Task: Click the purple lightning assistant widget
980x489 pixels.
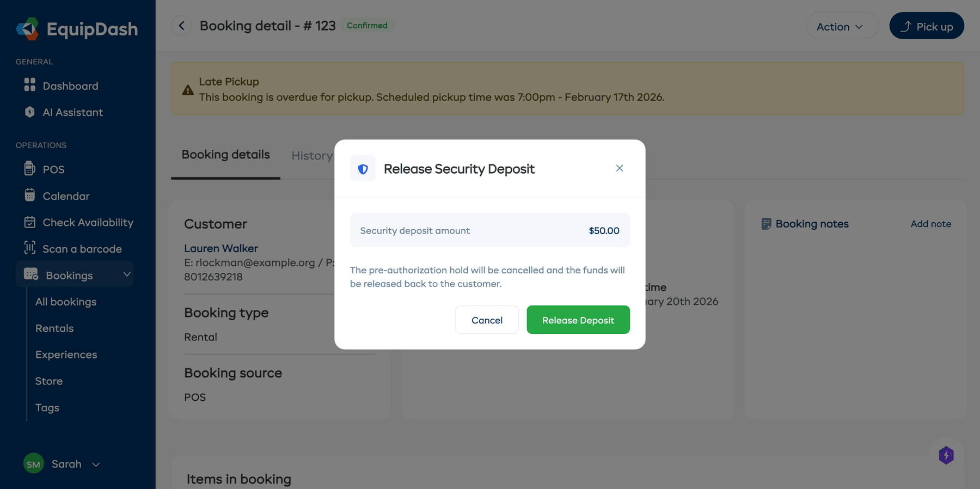Action: tap(946, 456)
